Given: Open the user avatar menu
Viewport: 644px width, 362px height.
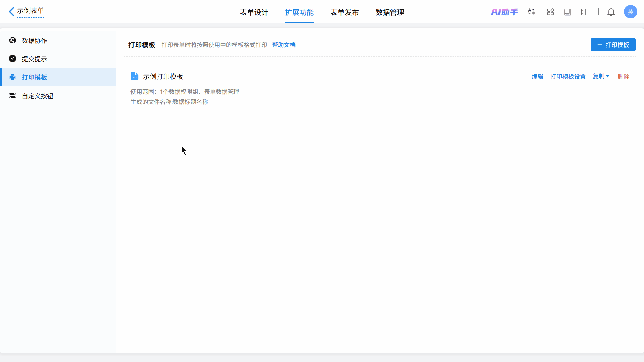Looking at the screenshot, I should [630, 12].
